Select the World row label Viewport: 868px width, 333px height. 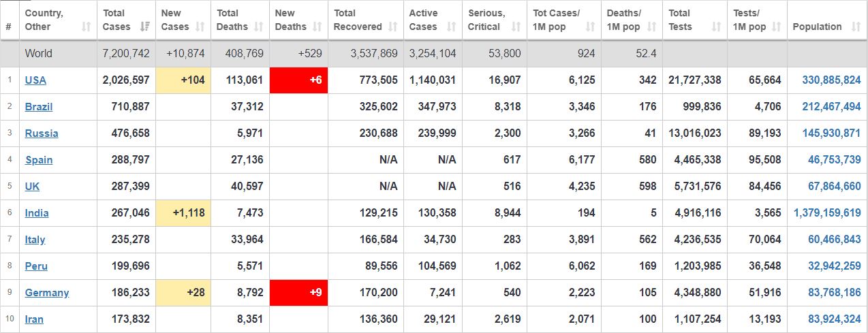click(38, 53)
